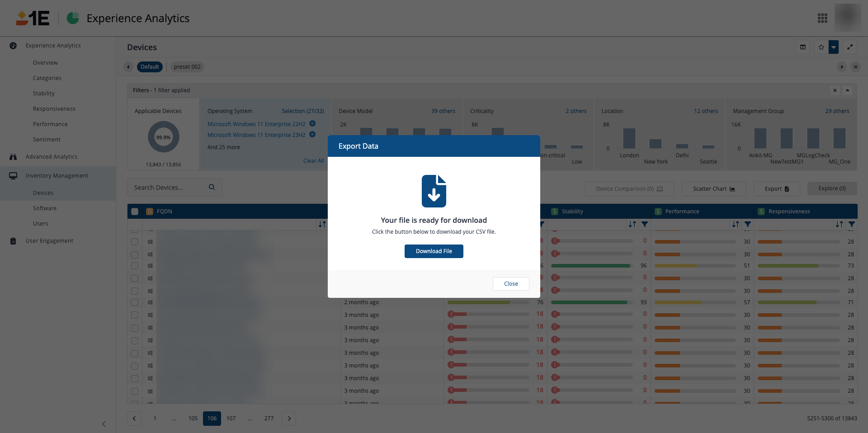Close the Export Data dialog
Screen dimensions: 868x433
(x=511, y=284)
